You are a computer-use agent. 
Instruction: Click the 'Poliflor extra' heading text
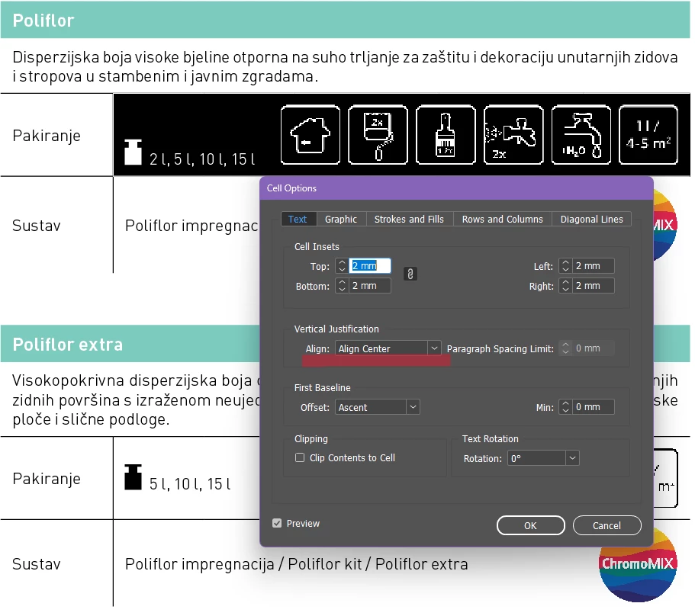(67, 345)
